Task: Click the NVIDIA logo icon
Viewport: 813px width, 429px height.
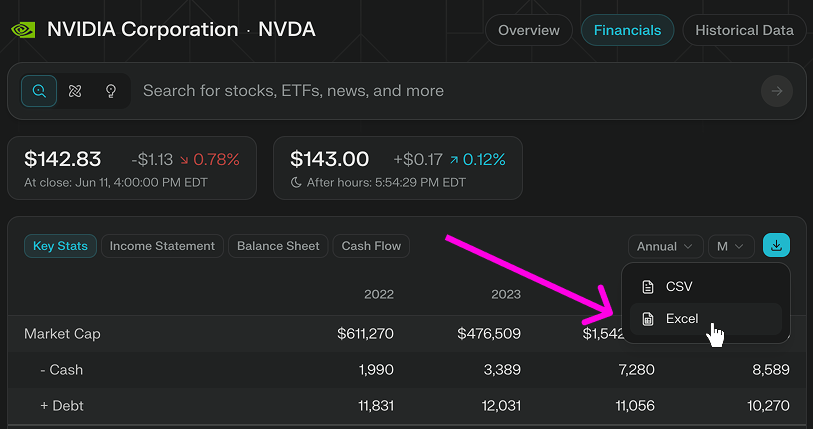Action: (23, 30)
